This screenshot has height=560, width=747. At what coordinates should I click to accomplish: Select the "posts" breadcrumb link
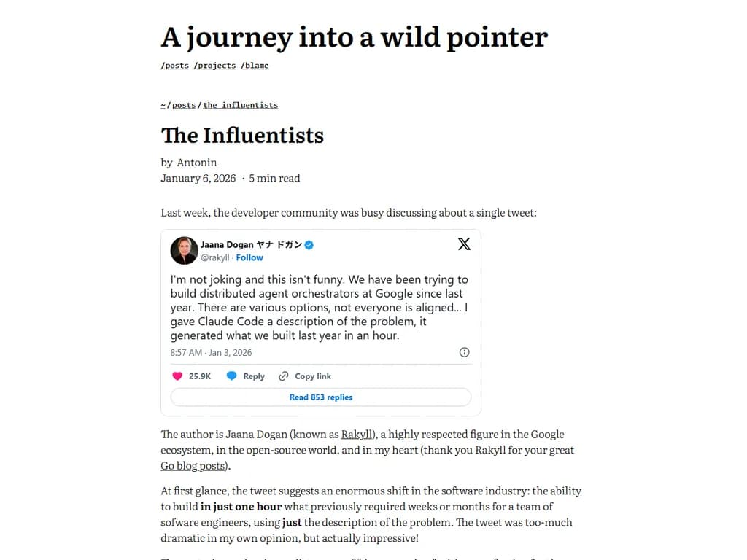click(184, 105)
